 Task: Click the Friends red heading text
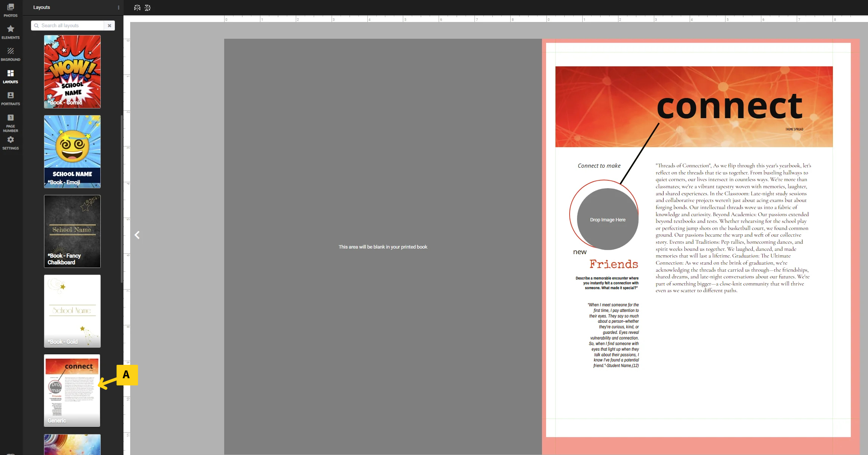point(614,264)
